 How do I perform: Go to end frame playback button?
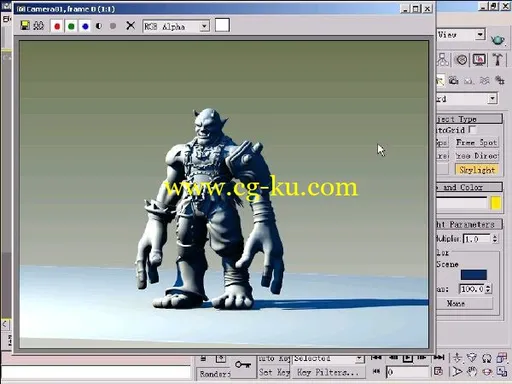pos(439,358)
